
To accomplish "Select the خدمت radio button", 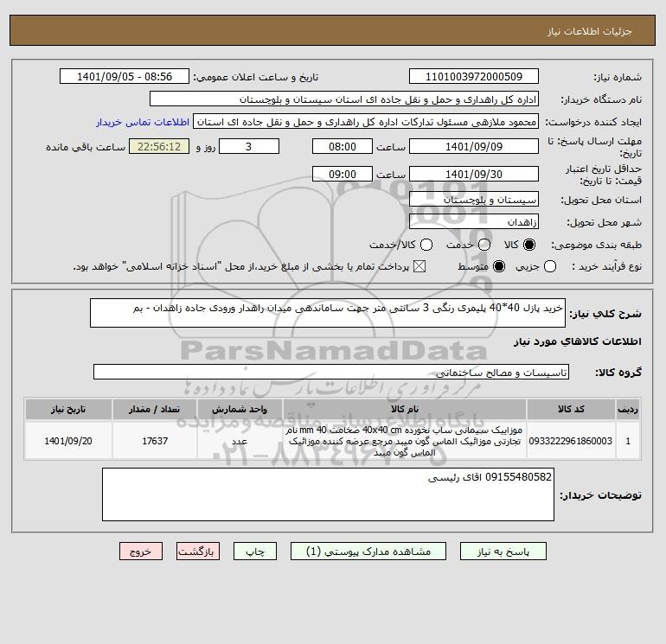I will pos(484,245).
